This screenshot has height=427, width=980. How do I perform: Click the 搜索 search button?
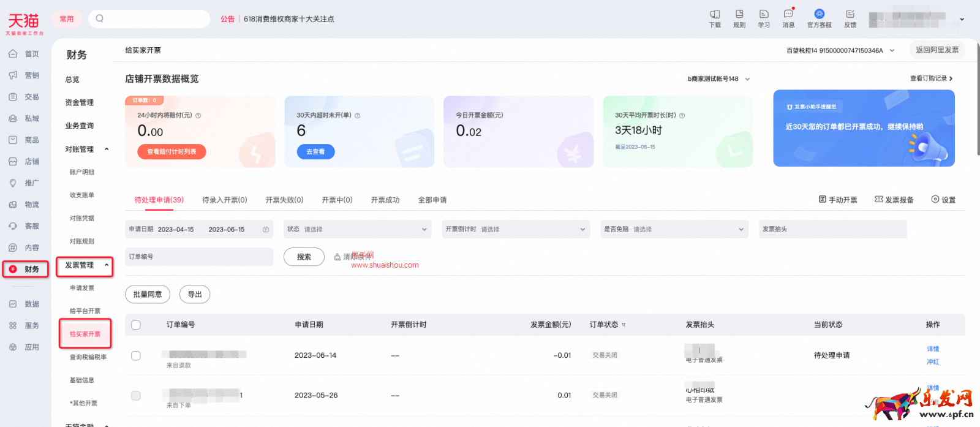304,257
